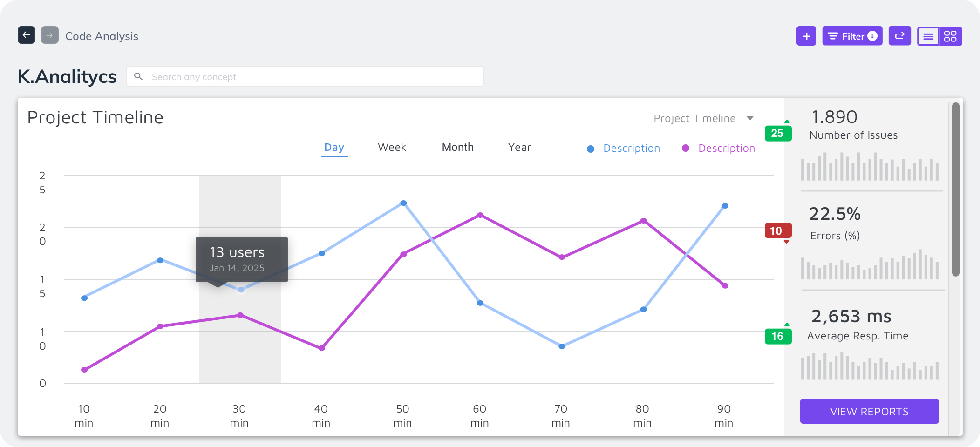The width and height of the screenshot is (980, 447).
Task: Click the dropdown arrow beside Project Timeline
Action: coord(750,118)
